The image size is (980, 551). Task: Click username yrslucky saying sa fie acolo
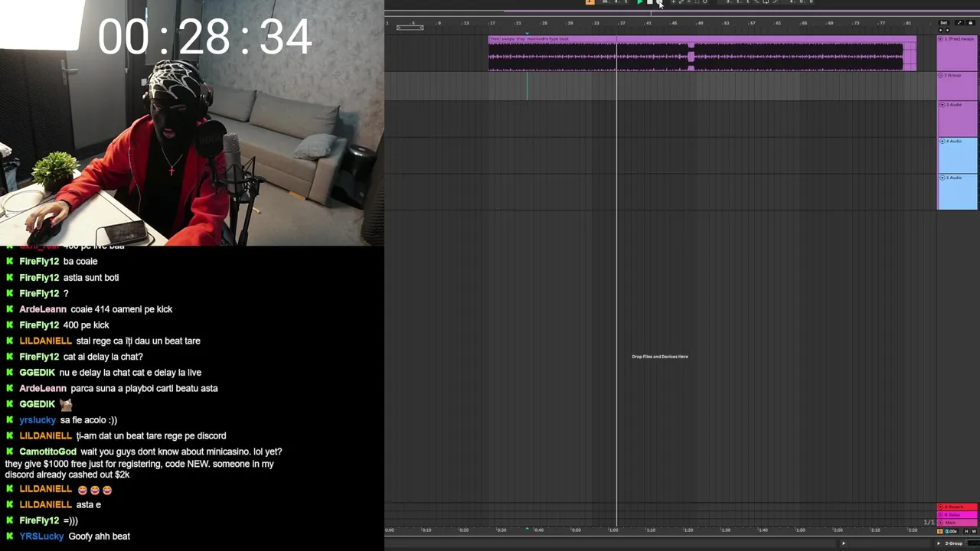click(x=38, y=420)
